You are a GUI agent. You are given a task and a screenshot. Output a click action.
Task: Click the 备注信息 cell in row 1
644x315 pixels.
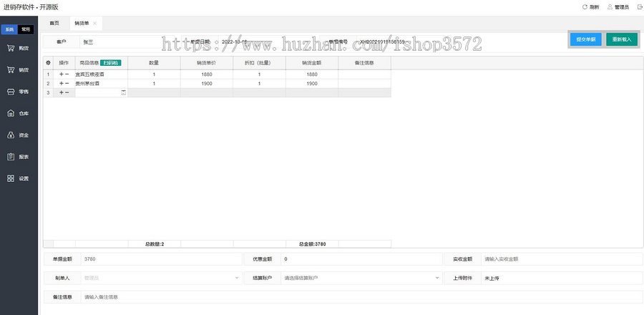(x=364, y=74)
